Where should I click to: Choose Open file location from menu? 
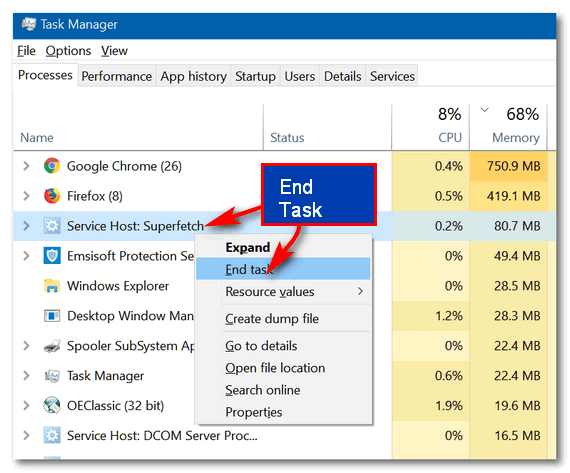coord(275,368)
